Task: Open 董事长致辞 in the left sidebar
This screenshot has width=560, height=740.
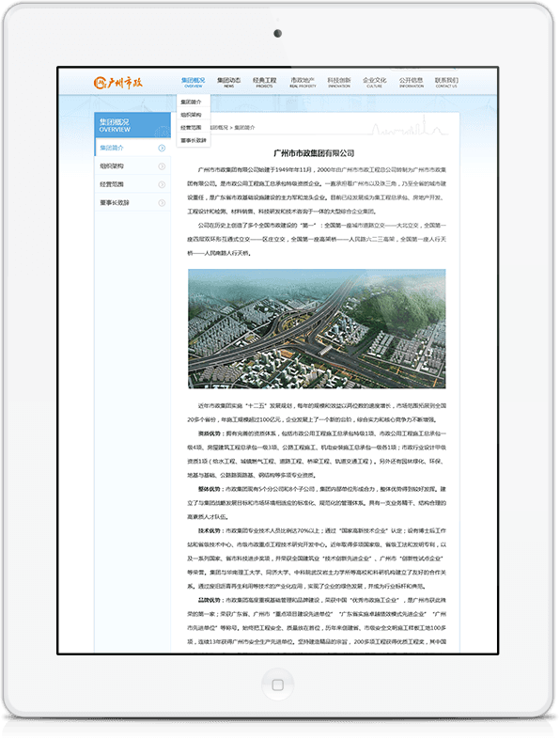Action: tap(132, 203)
